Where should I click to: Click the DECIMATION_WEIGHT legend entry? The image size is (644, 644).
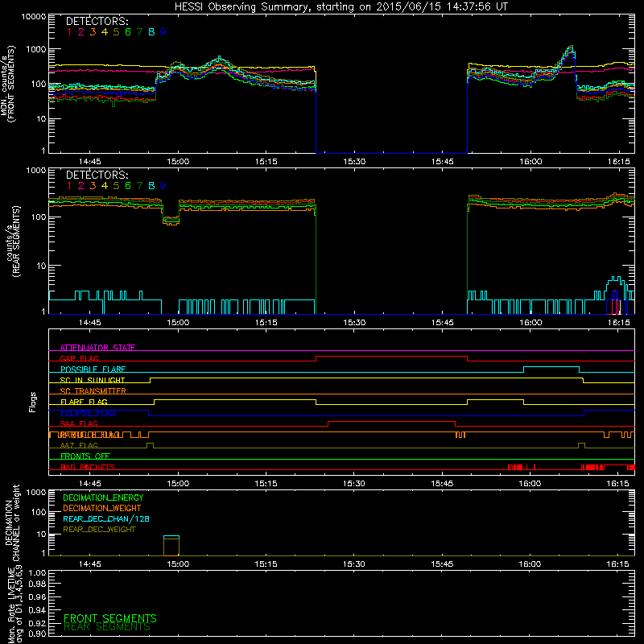click(102, 508)
